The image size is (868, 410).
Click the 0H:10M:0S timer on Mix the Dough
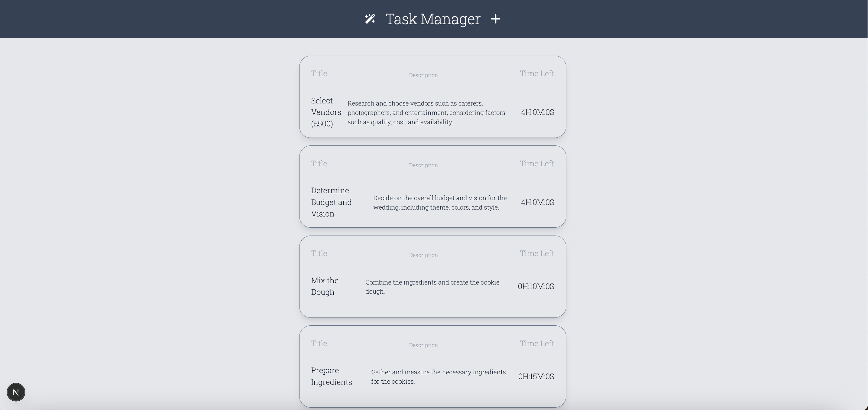click(536, 286)
